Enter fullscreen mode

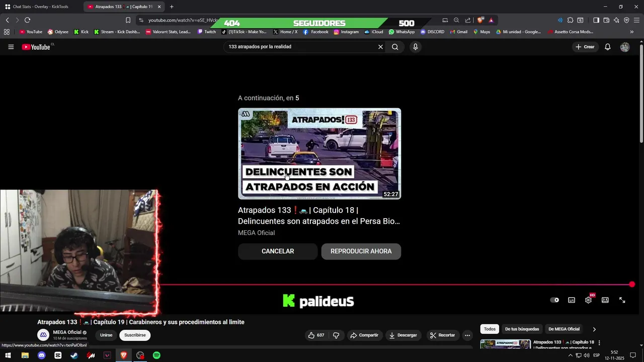622,300
